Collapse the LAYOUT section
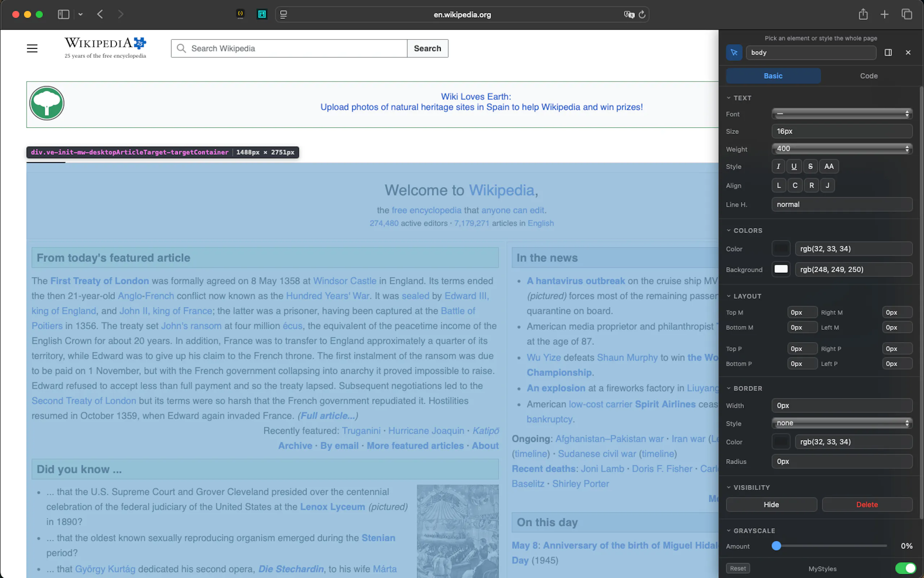This screenshot has height=578, width=924. 744,296
